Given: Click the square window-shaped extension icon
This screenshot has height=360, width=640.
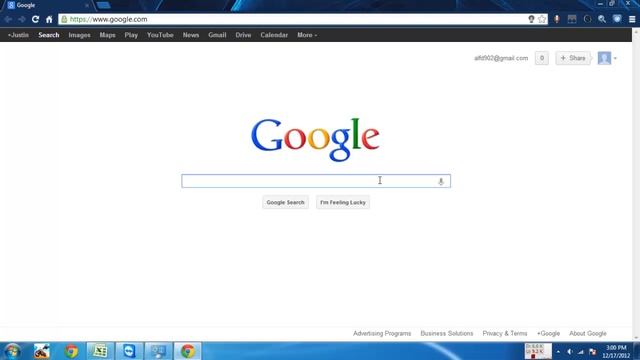Looking at the screenshot, I should (x=572, y=19).
